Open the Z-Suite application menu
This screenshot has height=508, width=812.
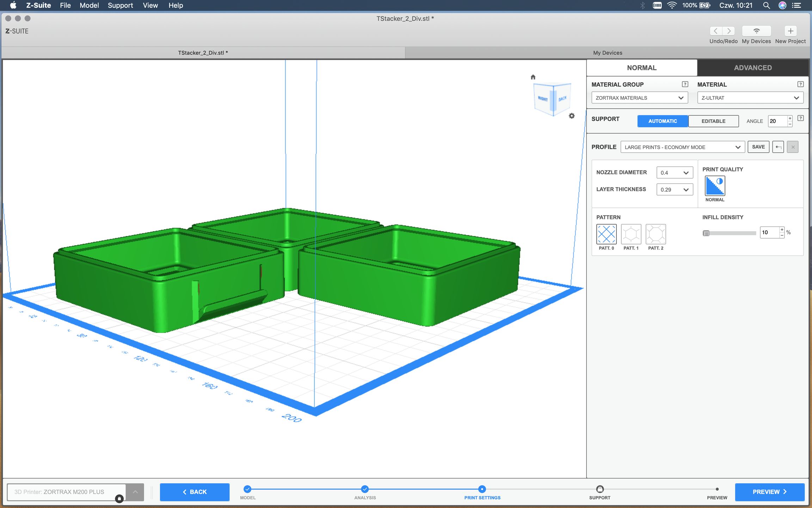(x=38, y=5)
